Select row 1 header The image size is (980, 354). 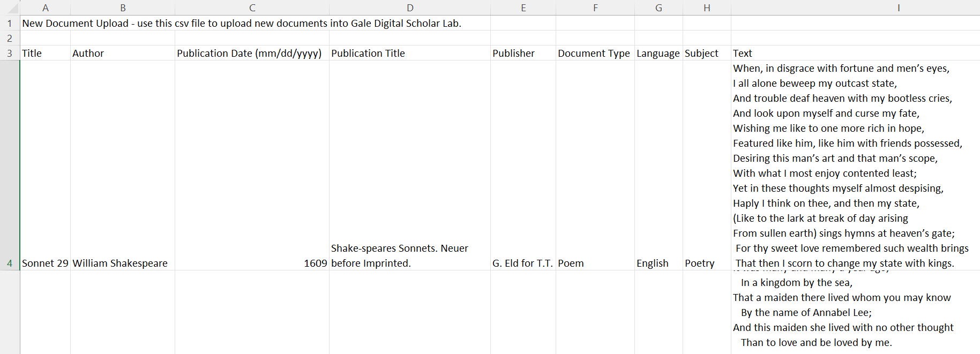(10, 23)
